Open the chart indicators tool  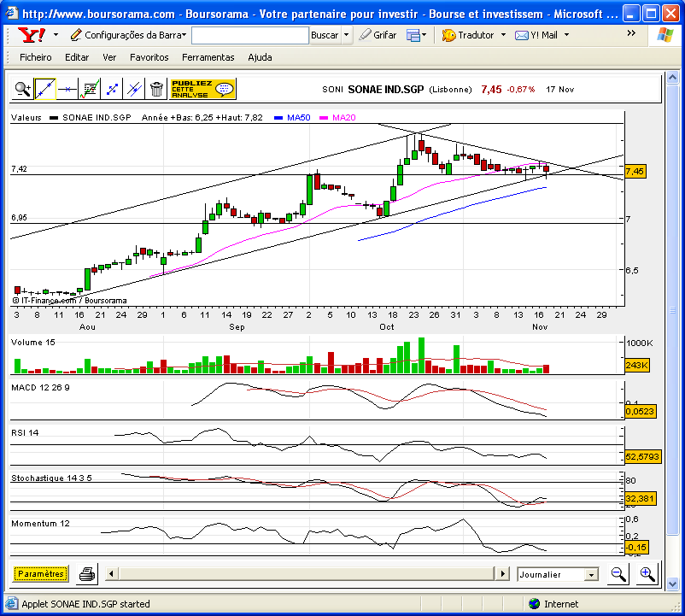coord(90,89)
